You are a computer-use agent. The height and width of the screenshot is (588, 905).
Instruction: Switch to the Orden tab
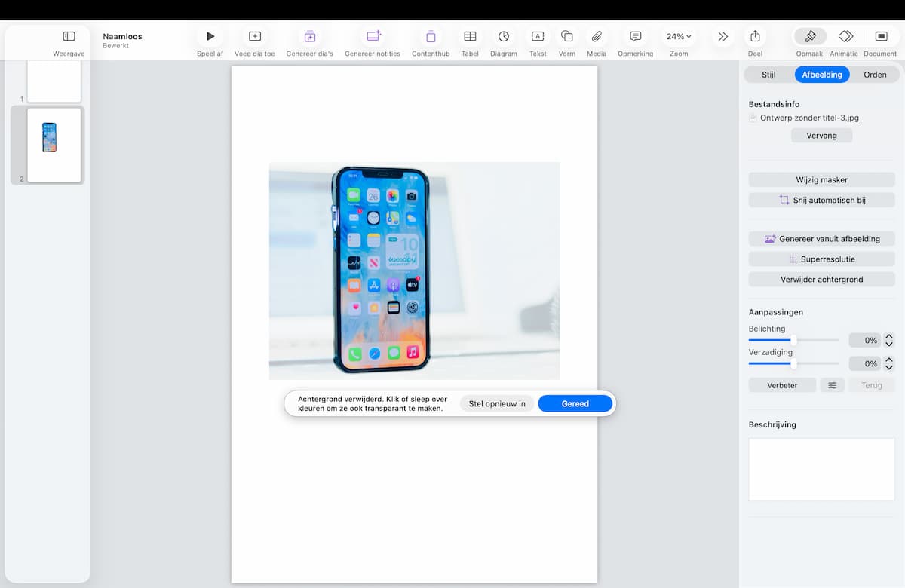pos(875,75)
